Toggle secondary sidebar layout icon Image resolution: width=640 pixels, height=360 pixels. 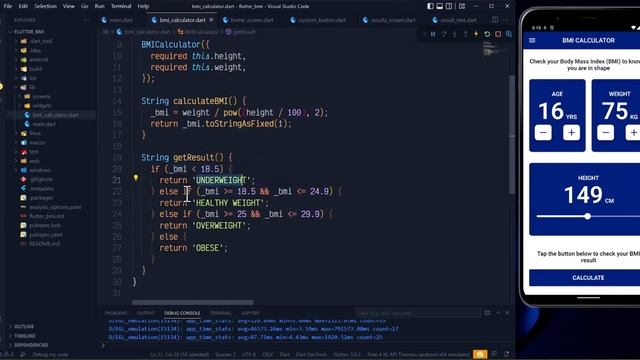click(449, 6)
